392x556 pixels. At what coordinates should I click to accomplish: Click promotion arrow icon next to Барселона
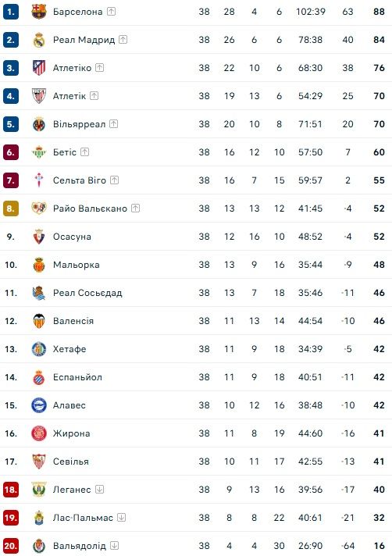pyautogui.click(x=112, y=12)
